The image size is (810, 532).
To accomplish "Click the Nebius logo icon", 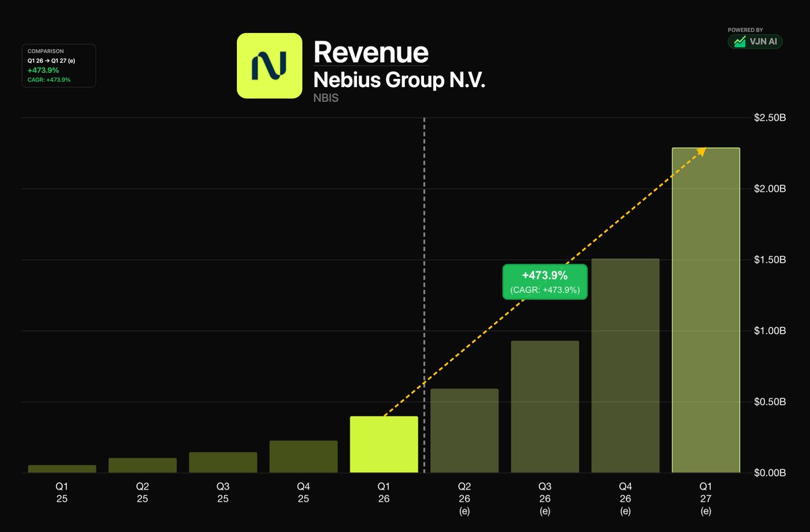I will pos(269,65).
